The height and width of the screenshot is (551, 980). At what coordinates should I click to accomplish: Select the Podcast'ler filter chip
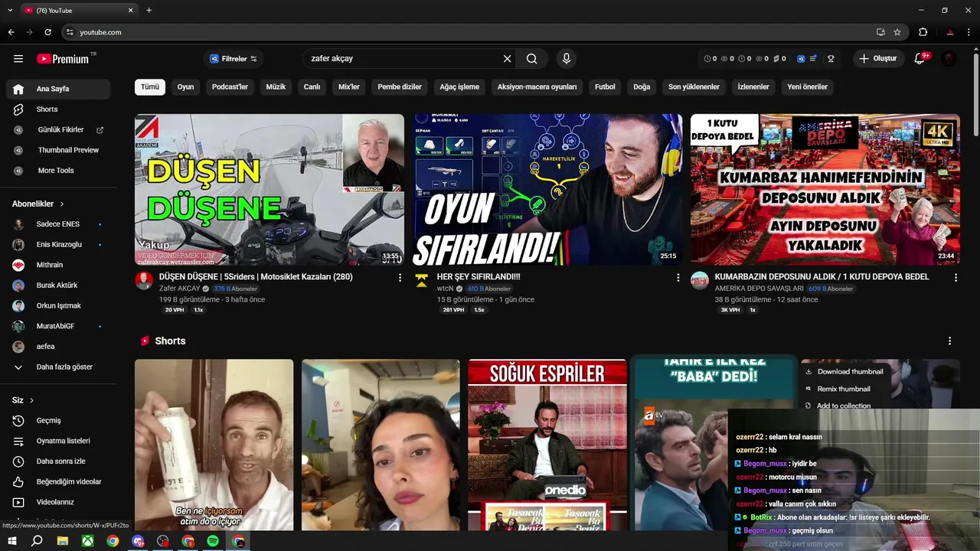pyautogui.click(x=230, y=87)
